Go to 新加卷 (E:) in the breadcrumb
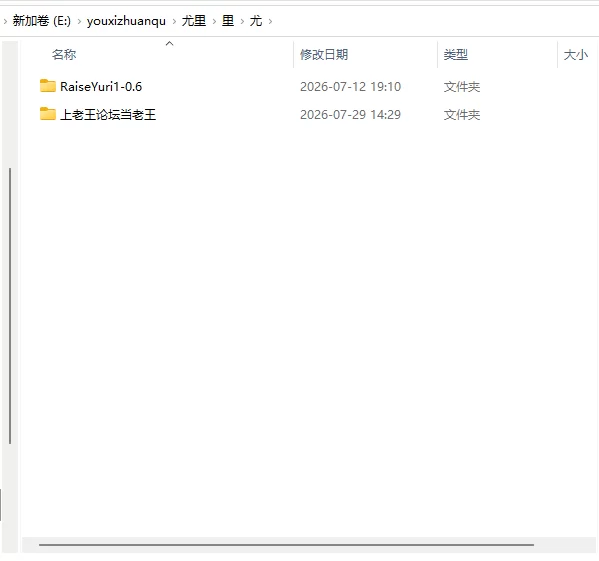 point(42,21)
